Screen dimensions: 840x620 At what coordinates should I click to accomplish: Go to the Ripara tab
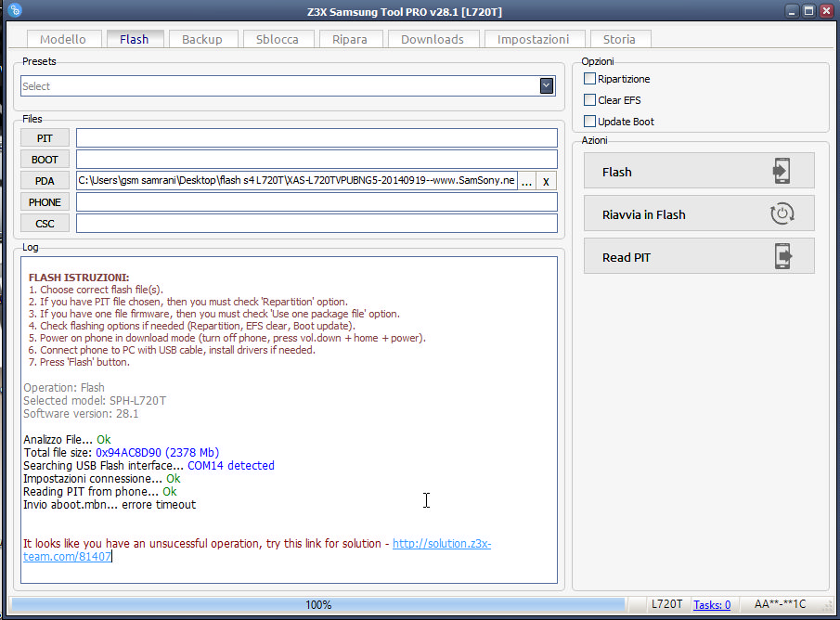pyautogui.click(x=349, y=39)
